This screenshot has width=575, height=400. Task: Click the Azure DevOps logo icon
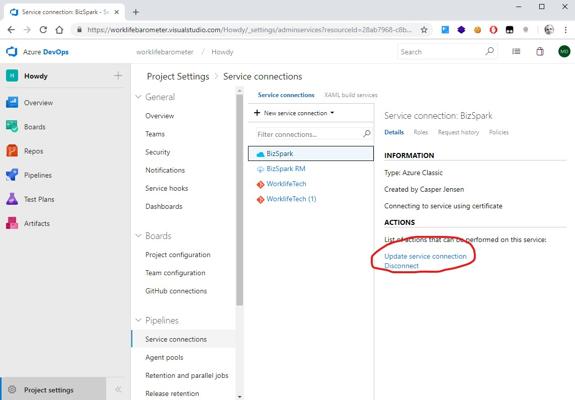12,52
